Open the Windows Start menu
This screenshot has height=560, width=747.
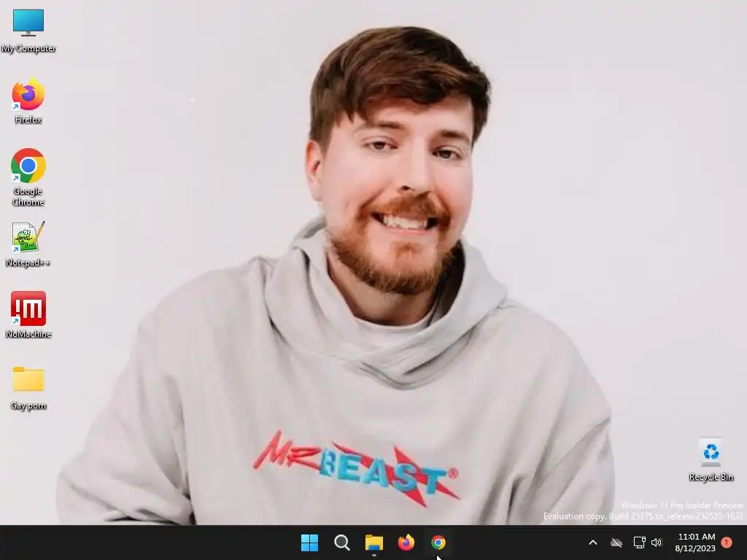click(x=309, y=542)
